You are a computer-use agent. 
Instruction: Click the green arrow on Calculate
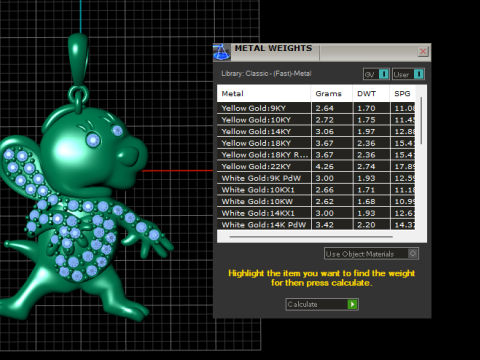(x=352, y=304)
